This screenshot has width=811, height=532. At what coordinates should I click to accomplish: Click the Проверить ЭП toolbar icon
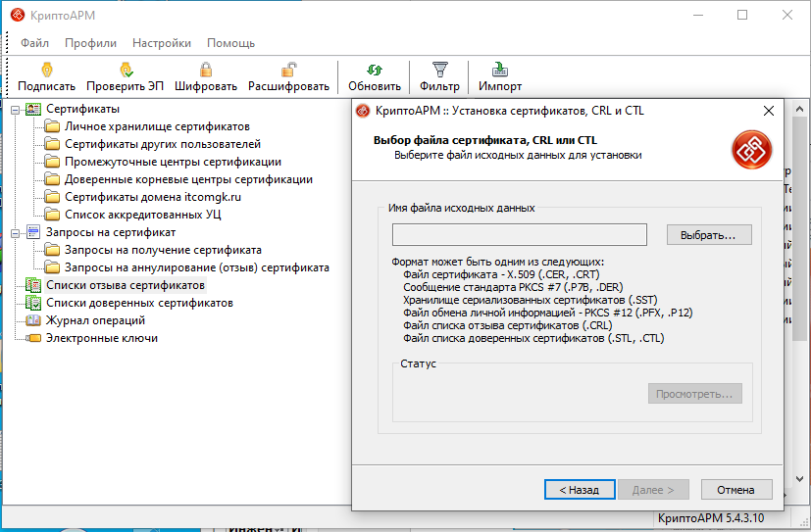pos(126,70)
